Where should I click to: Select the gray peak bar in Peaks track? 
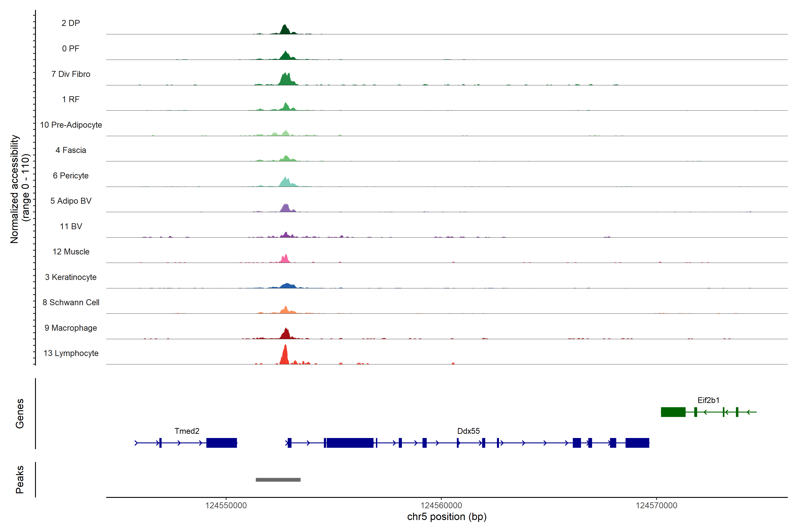278,479
